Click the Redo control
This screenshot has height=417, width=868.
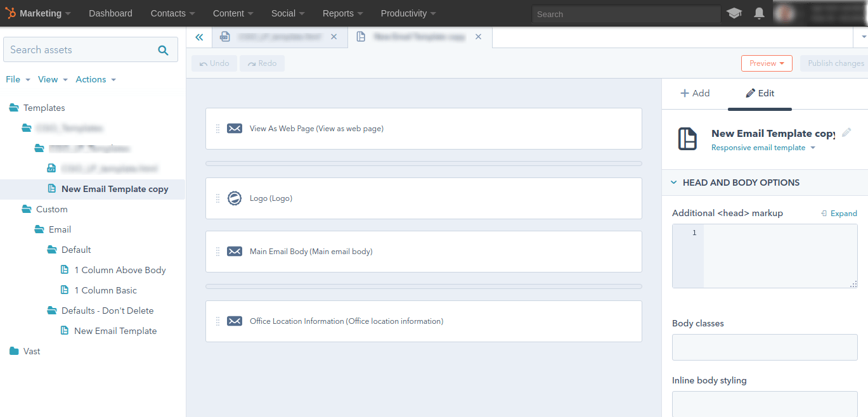[x=261, y=63]
